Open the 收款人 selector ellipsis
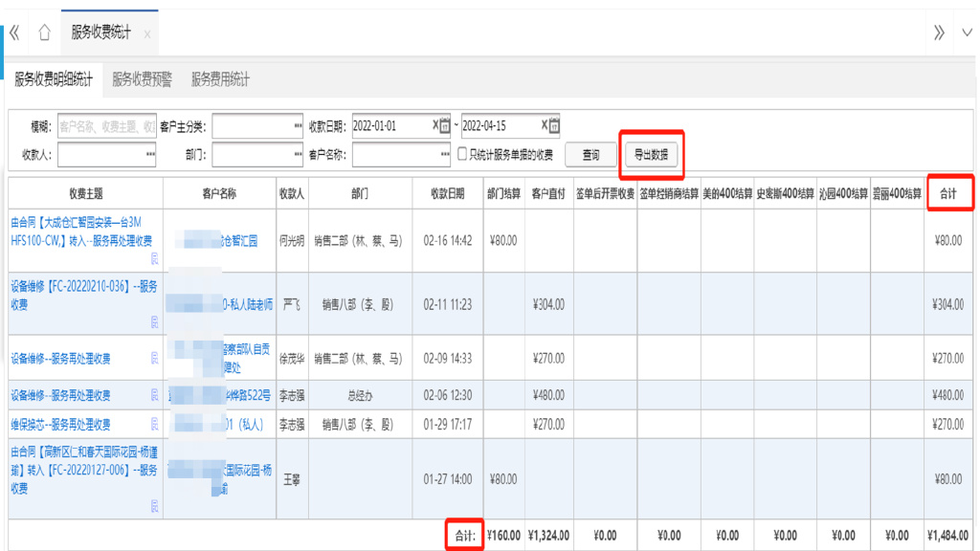This screenshot has width=980, height=551. coord(150,154)
